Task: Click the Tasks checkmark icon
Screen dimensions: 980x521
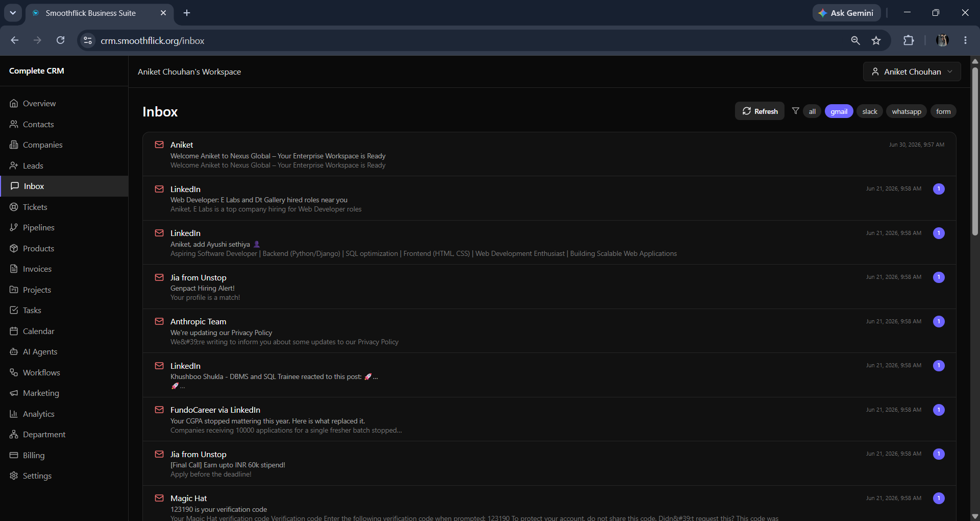Action: 14,311
